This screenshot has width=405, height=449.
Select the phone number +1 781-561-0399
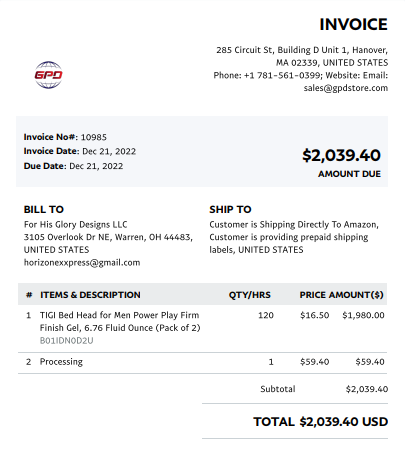click(282, 75)
